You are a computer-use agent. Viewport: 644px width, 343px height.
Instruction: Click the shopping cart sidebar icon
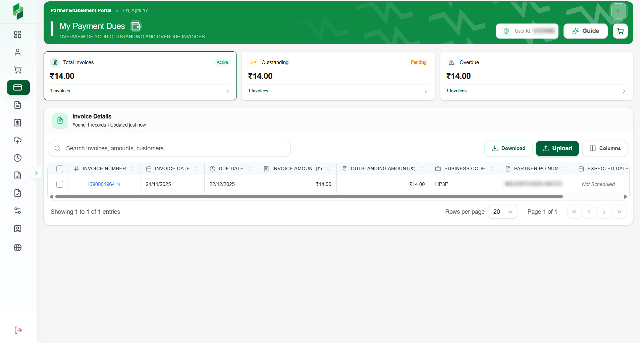click(x=17, y=70)
